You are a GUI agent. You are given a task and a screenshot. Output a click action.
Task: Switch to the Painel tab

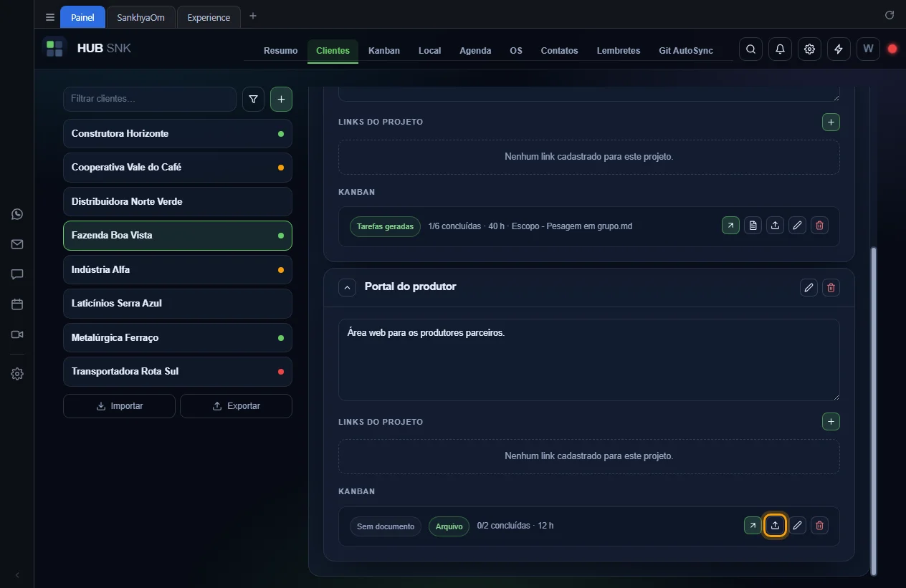pyautogui.click(x=83, y=17)
